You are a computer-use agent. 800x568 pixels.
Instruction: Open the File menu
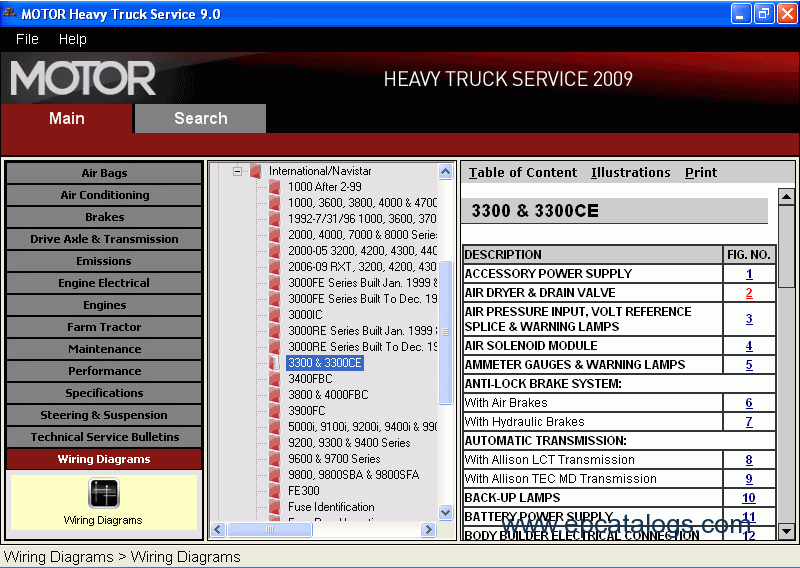[x=27, y=39]
